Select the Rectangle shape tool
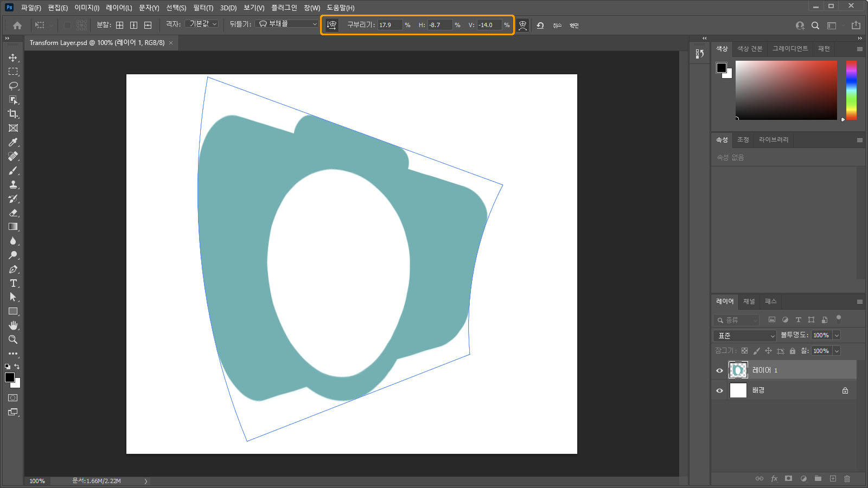The height and width of the screenshot is (488, 868). [x=13, y=311]
